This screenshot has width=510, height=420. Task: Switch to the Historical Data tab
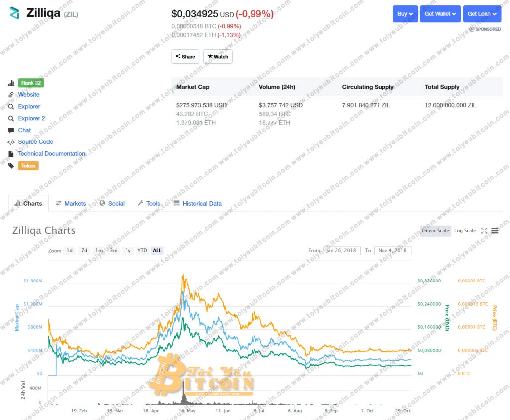198,204
